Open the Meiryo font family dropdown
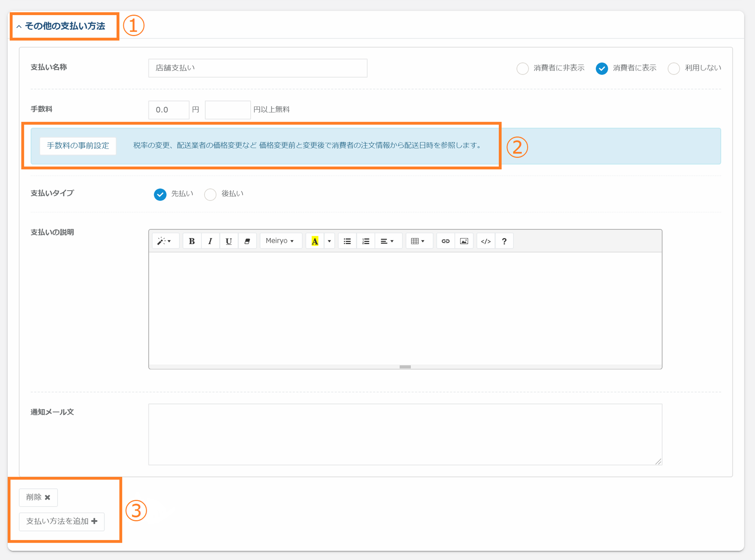The image size is (755, 560). point(280,241)
